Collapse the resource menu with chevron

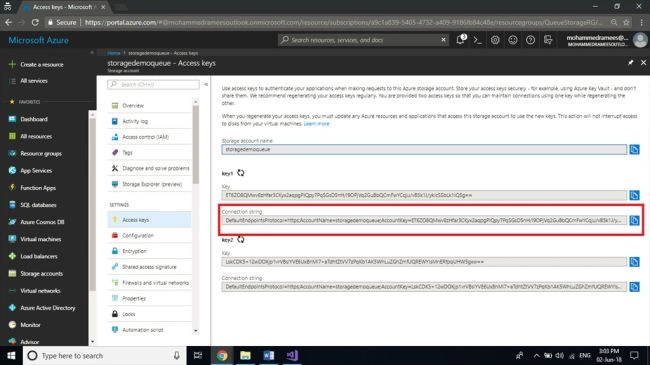coord(206,84)
